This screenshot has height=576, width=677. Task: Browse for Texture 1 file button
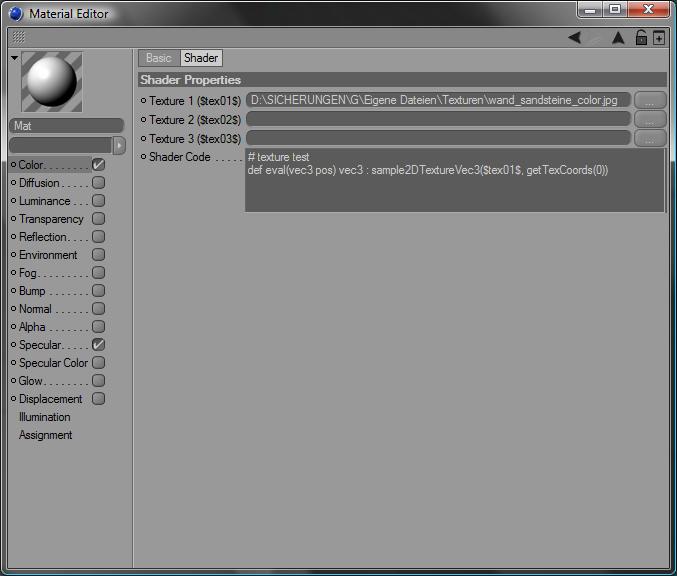tap(650, 100)
